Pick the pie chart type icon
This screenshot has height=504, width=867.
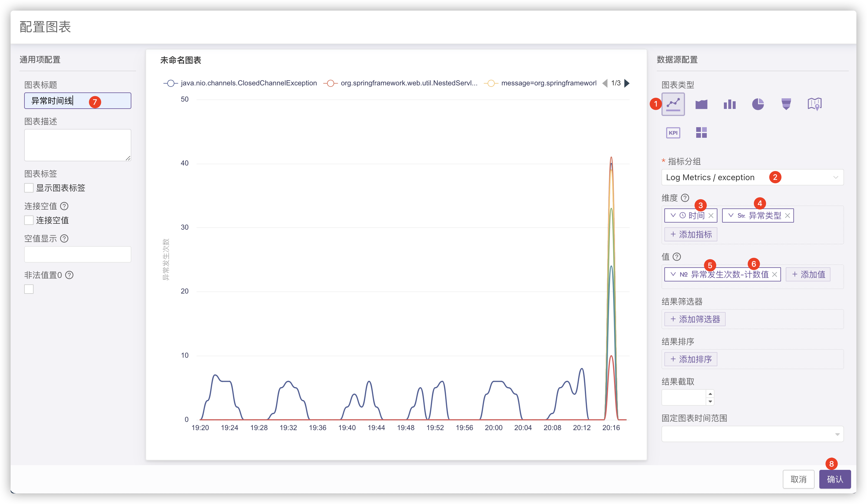pyautogui.click(x=757, y=104)
